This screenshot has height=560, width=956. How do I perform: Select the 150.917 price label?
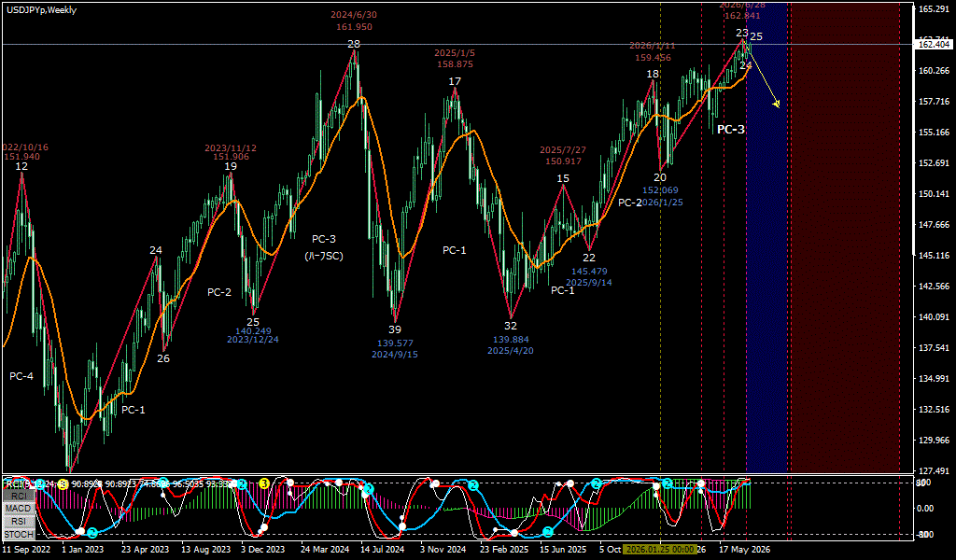coord(563,161)
